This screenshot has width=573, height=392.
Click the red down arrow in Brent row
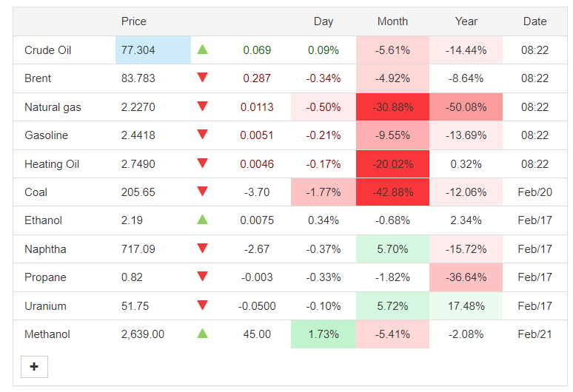202,78
